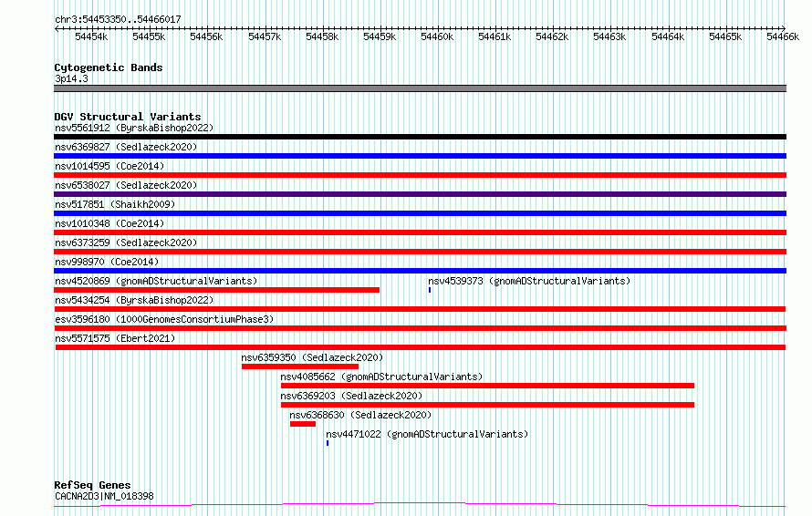812x516 pixels.
Task: Select nsv5434254 (ByrskaBishop2022) label
Action: coord(134,300)
